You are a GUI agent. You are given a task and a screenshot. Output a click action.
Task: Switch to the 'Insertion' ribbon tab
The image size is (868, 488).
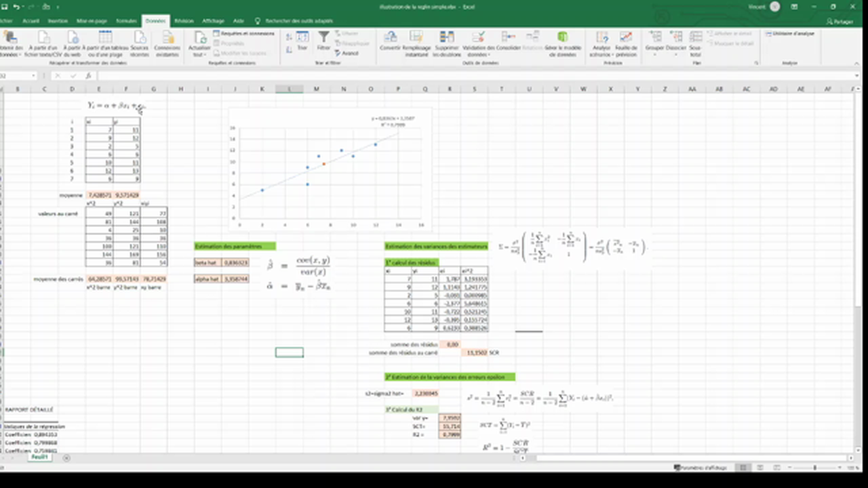[58, 21]
